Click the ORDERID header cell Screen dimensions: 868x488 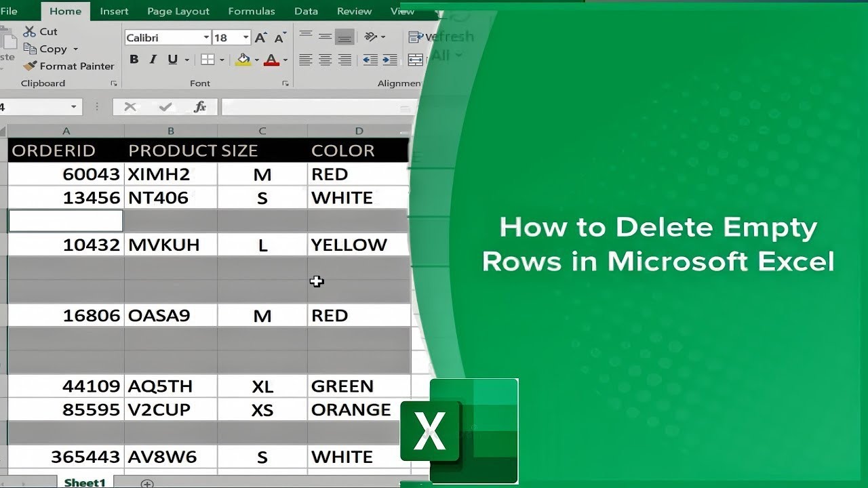pos(66,150)
